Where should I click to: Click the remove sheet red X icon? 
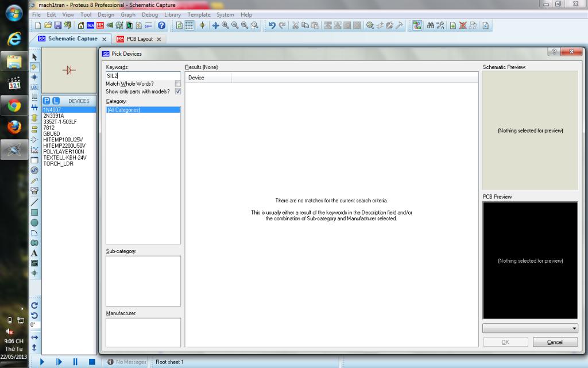[463, 25]
